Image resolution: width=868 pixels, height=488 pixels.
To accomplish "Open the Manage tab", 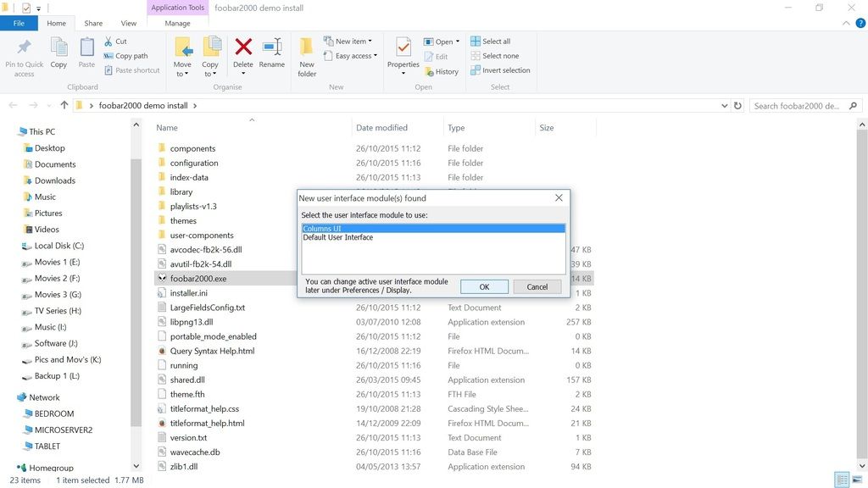I will click(x=178, y=23).
